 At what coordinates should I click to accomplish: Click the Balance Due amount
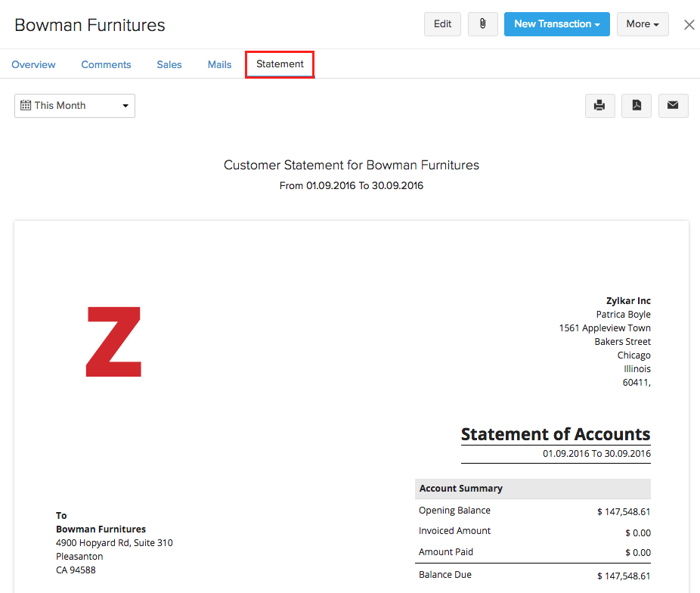click(623, 576)
